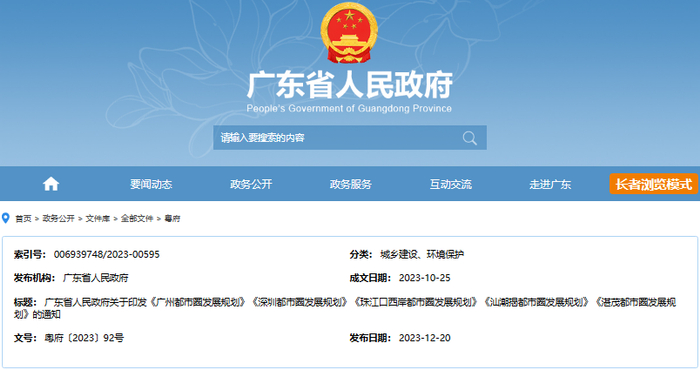The width and height of the screenshot is (700, 370).
Task: Open the 政务服务 menu
Action: pyautogui.click(x=350, y=184)
